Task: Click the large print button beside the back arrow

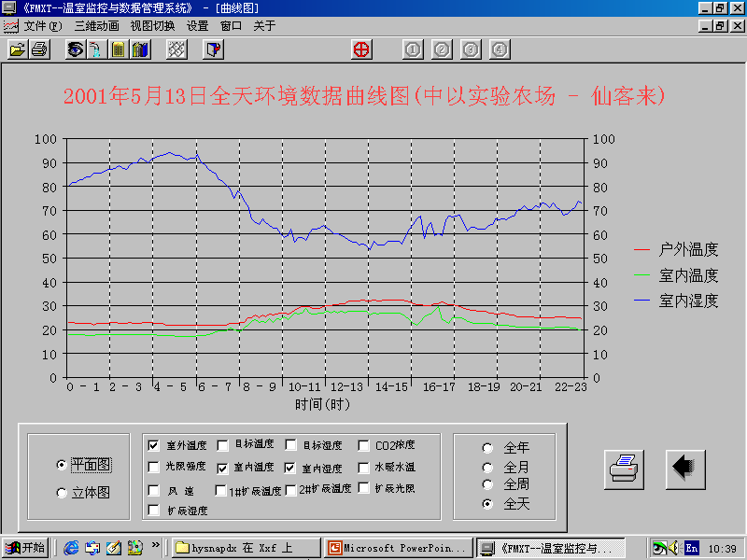Action: coord(624,469)
